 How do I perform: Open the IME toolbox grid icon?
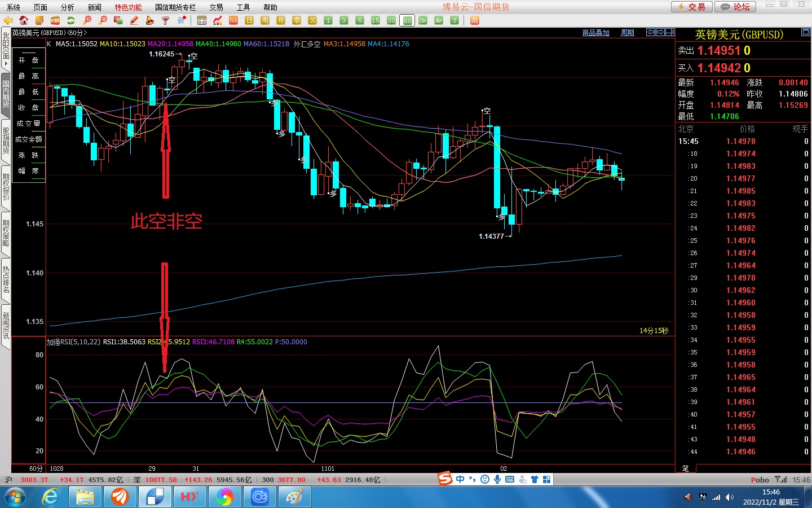tap(546, 479)
